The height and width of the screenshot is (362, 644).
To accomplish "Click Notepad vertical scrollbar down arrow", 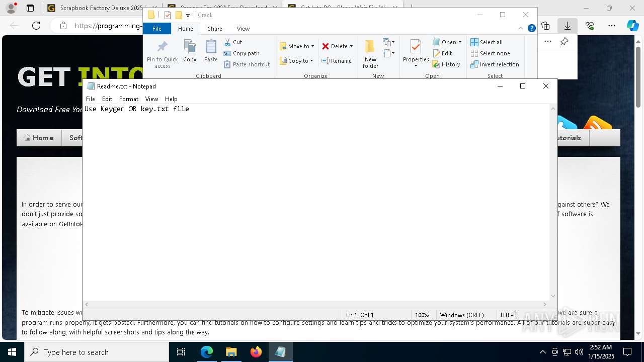I will pyautogui.click(x=553, y=296).
